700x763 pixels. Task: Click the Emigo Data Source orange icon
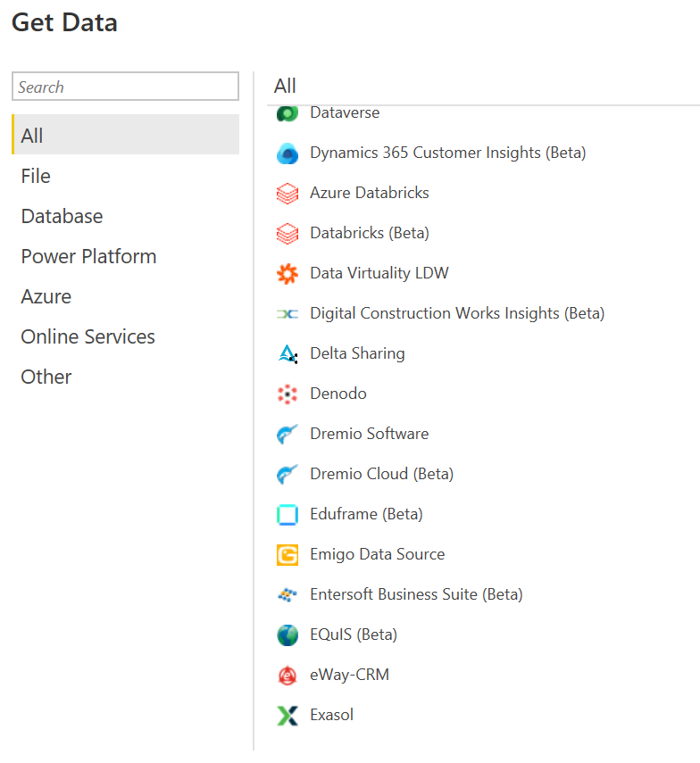tap(287, 555)
